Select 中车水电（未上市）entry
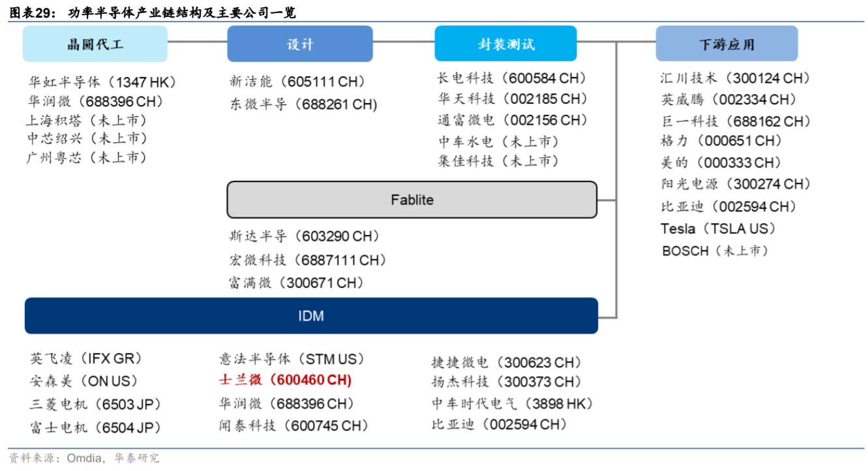 498,142
